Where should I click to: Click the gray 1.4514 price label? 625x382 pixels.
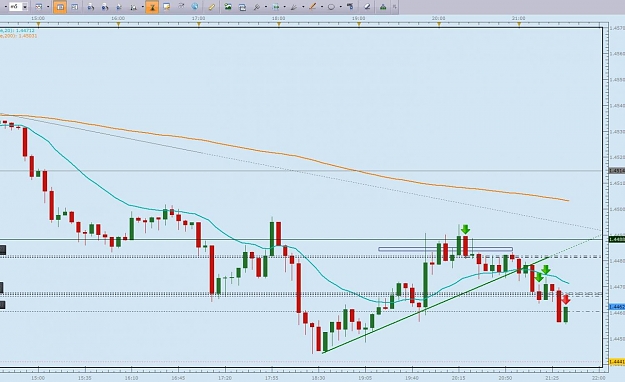coord(617,171)
